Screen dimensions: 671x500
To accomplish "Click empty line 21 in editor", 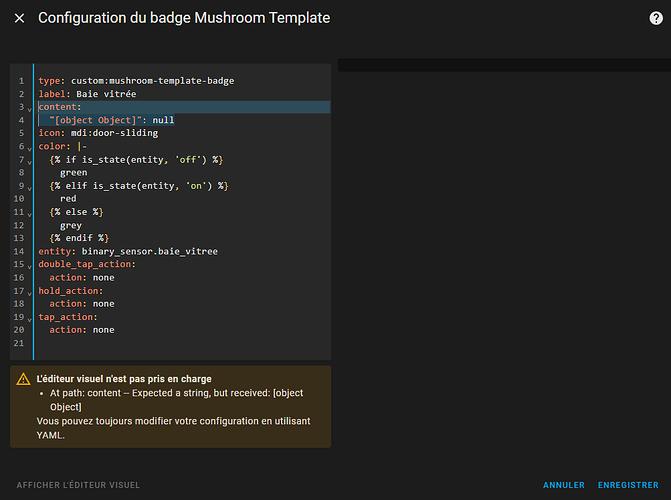I will 182,343.
